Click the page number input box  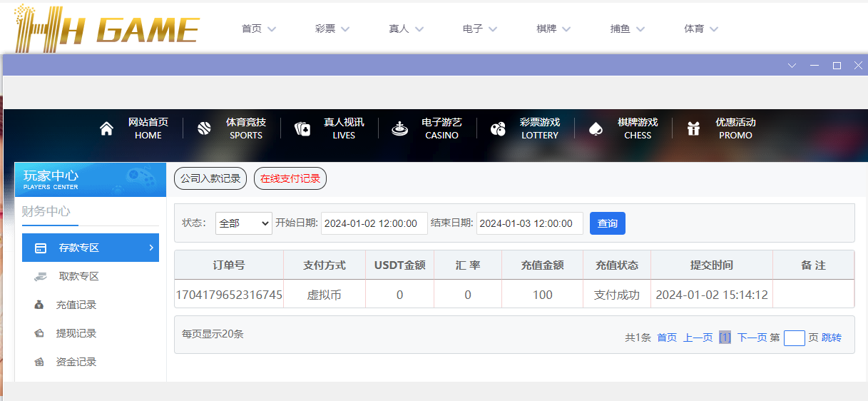(794, 338)
